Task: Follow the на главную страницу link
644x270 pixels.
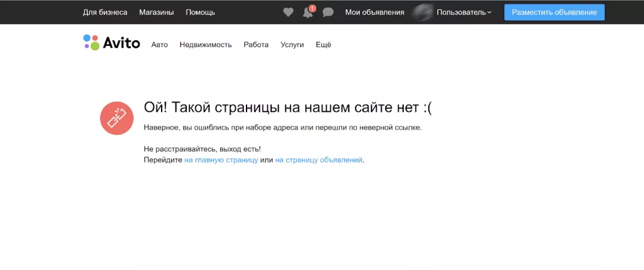Action: [x=221, y=160]
